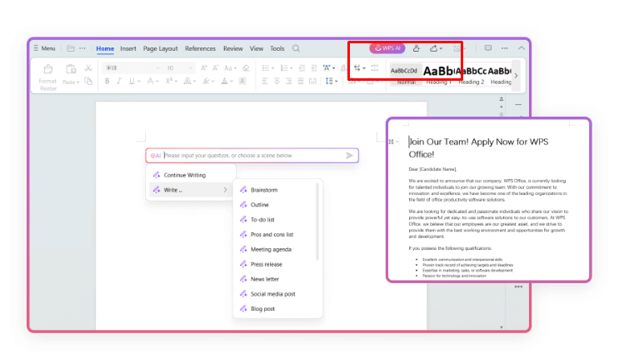
Task: Toggle bold formatting in the ribbon
Action: click(x=107, y=81)
